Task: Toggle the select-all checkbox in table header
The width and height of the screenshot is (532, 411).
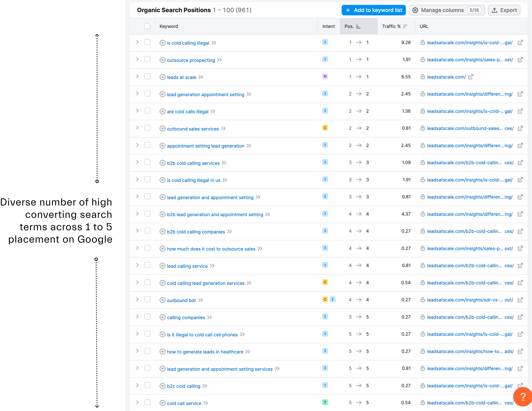Action: 147,26
